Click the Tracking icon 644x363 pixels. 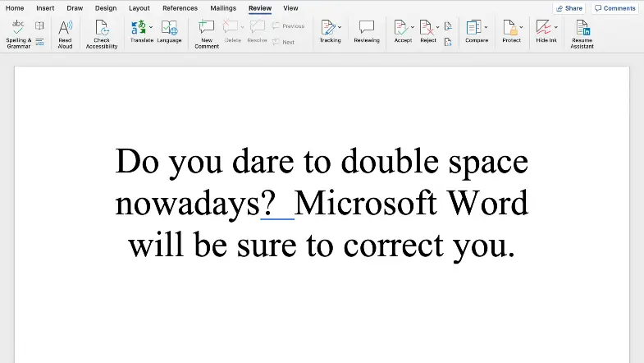click(328, 28)
